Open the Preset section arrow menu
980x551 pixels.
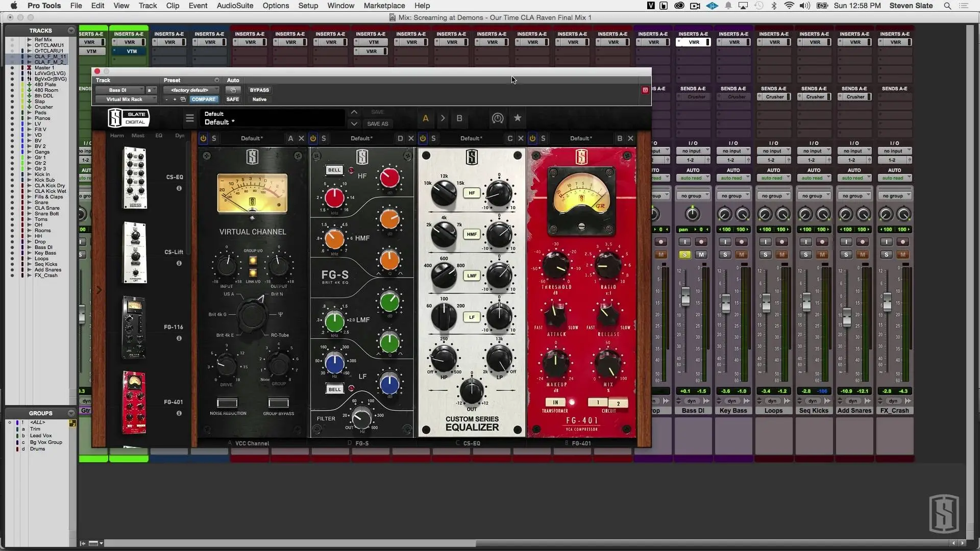(x=217, y=80)
